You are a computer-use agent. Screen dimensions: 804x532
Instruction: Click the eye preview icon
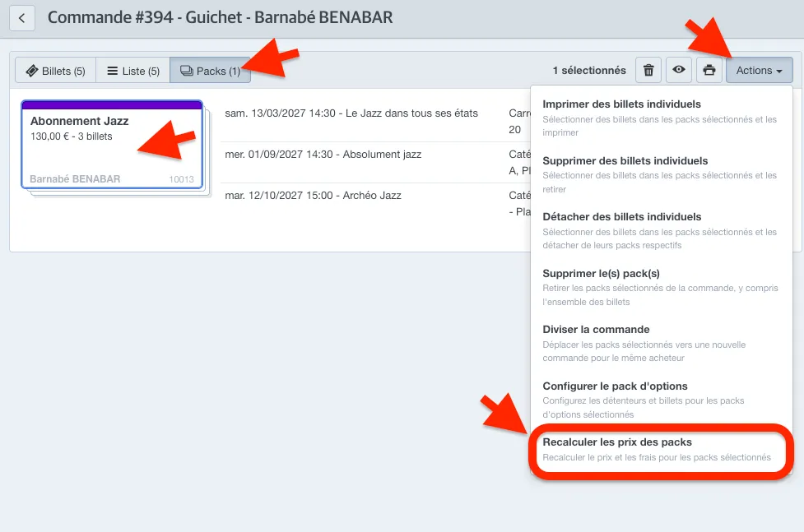[679, 70]
